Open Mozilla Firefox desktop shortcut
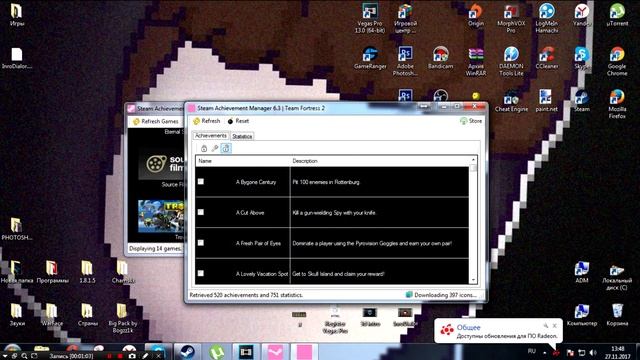 617,104
